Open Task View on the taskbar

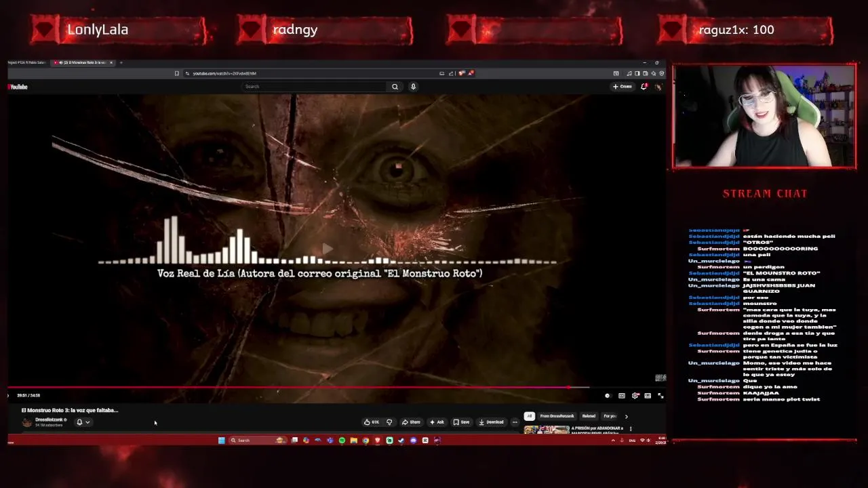coord(294,441)
